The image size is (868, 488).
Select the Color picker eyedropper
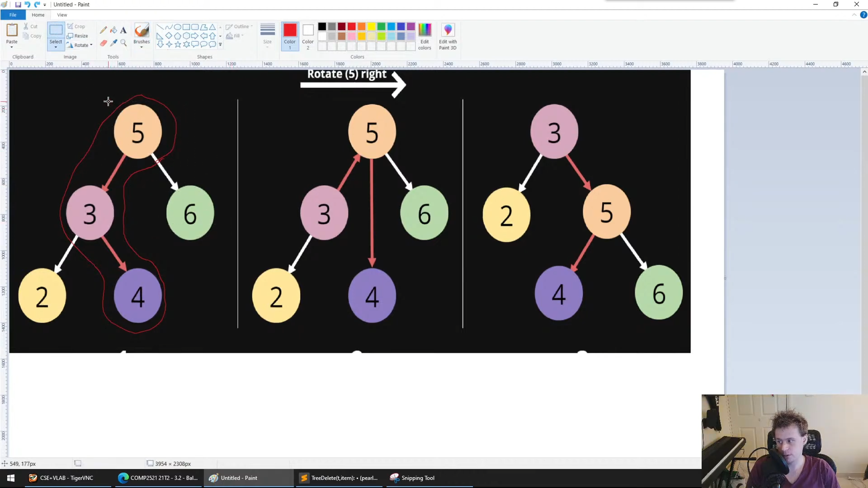(x=113, y=43)
